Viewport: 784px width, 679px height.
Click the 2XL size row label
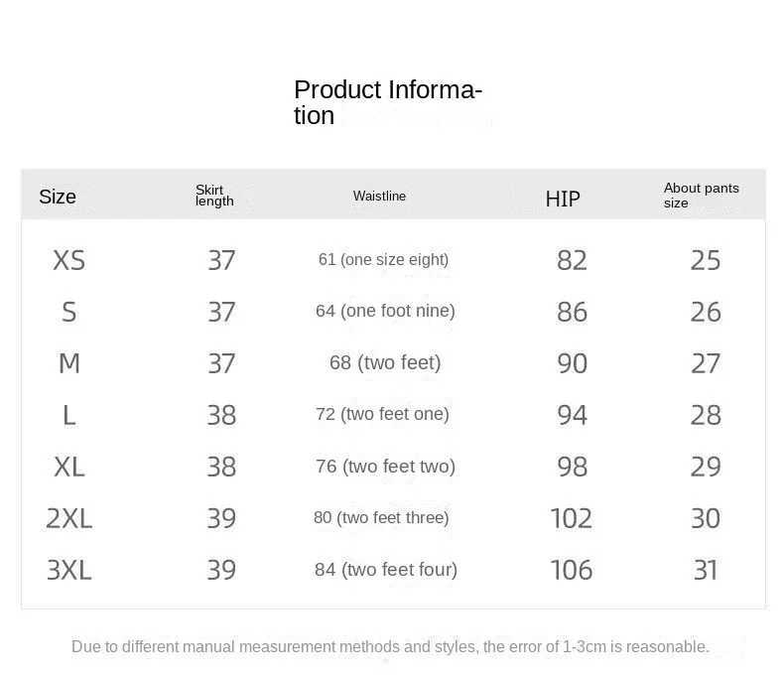pyautogui.click(x=69, y=518)
